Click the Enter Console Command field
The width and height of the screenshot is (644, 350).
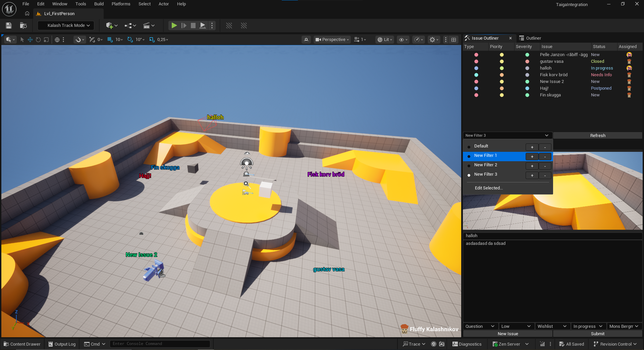pos(160,344)
